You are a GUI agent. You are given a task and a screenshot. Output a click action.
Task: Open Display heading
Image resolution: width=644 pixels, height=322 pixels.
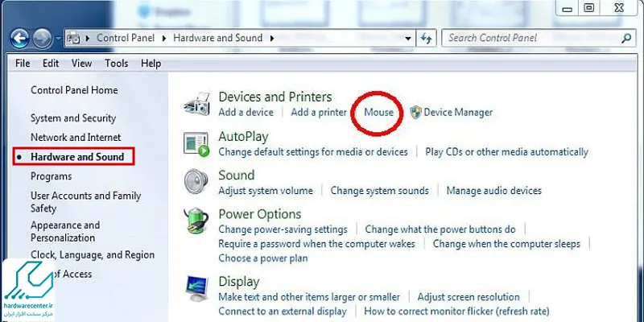(x=239, y=283)
